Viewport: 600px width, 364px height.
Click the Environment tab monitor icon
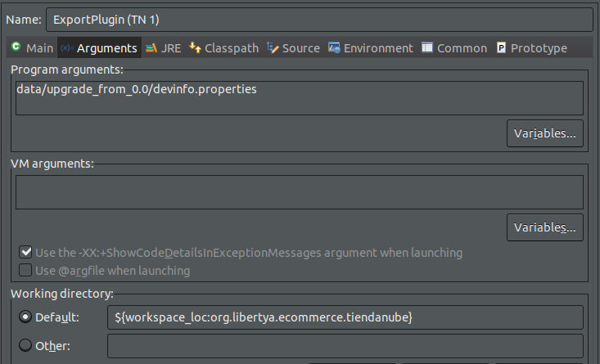[x=334, y=47]
